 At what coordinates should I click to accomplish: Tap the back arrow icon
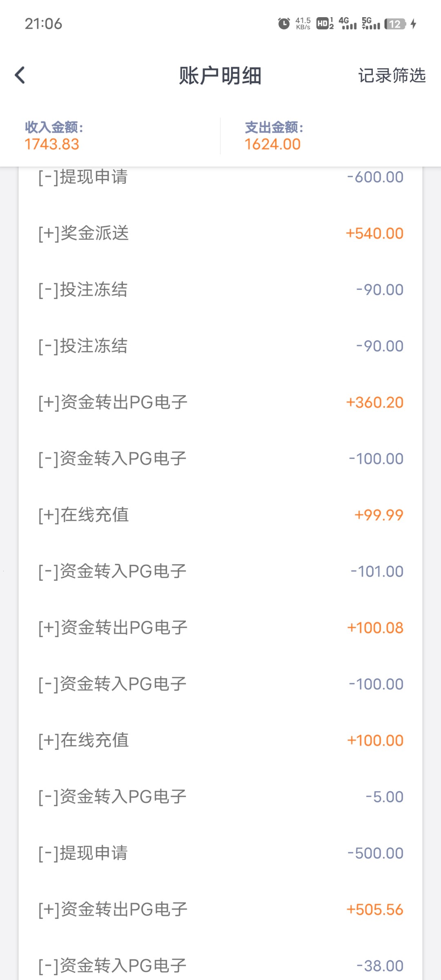20,76
